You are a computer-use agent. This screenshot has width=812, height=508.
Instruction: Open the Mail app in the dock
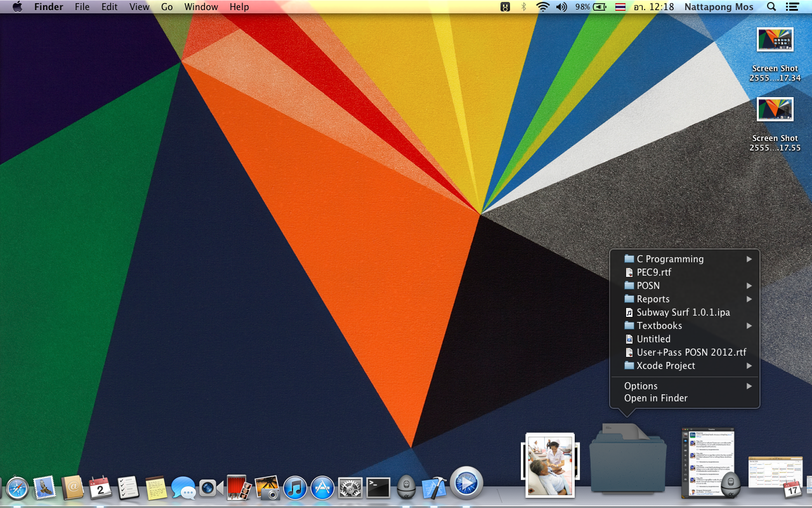click(x=44, y=488)
